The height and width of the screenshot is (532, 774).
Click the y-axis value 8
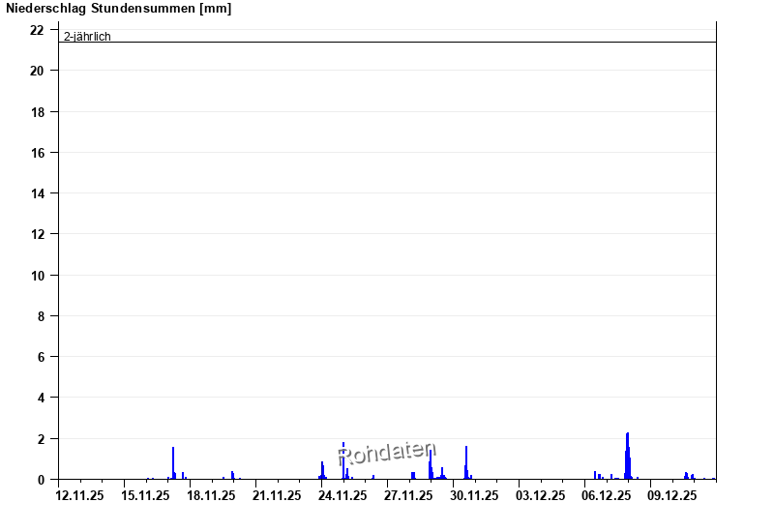41,316
